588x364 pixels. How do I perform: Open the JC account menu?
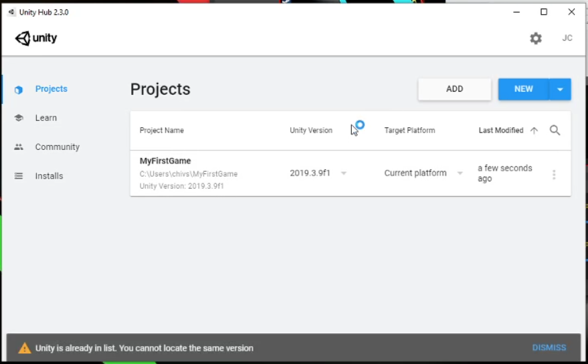click(x=567, y=38)
